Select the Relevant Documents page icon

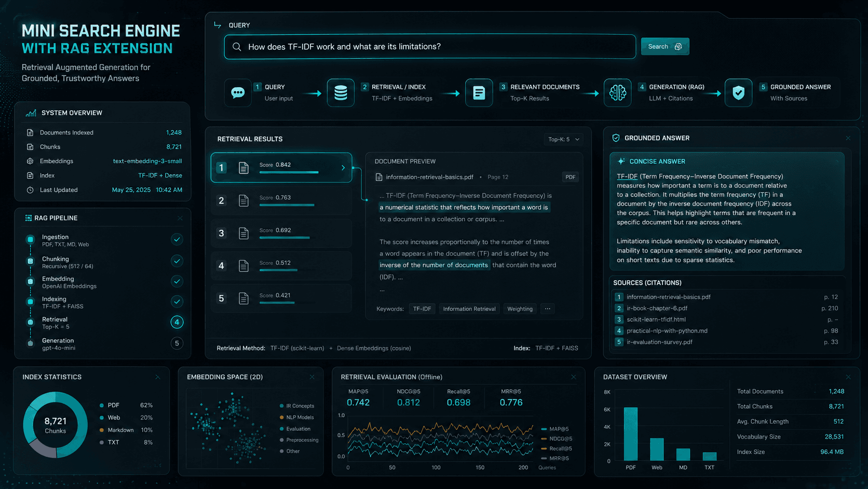coord(479,92)
